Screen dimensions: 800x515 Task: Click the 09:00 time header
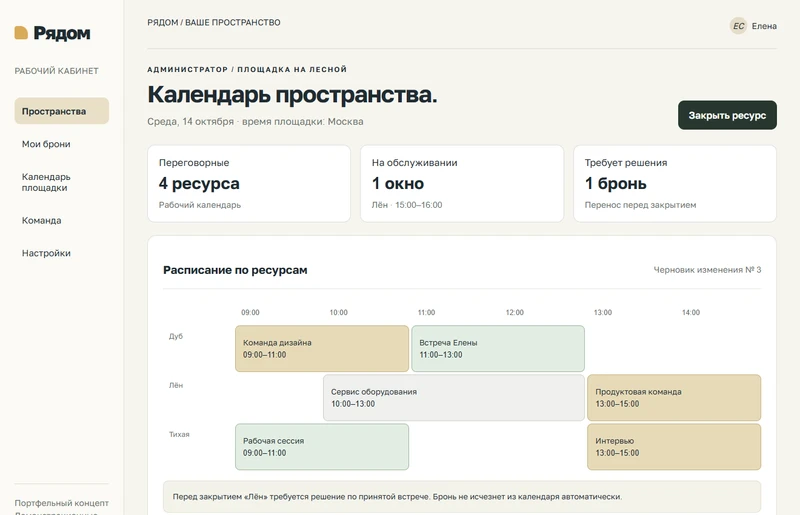coord(250,312)
